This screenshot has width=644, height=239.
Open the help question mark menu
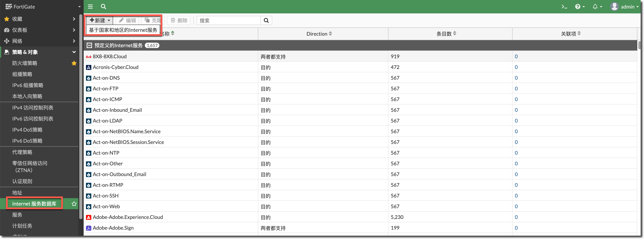click(x=580, y=7)
